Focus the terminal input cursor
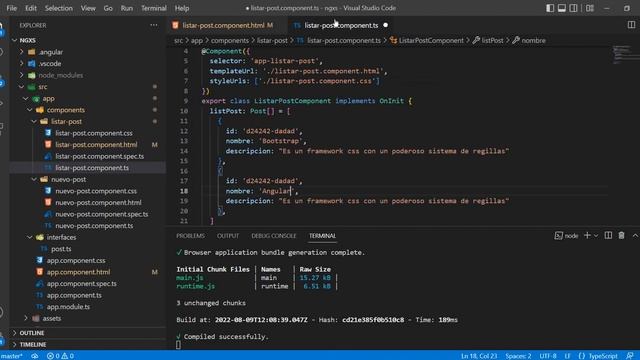The height and width of the screenshot is (360, 640). [178, 345]
